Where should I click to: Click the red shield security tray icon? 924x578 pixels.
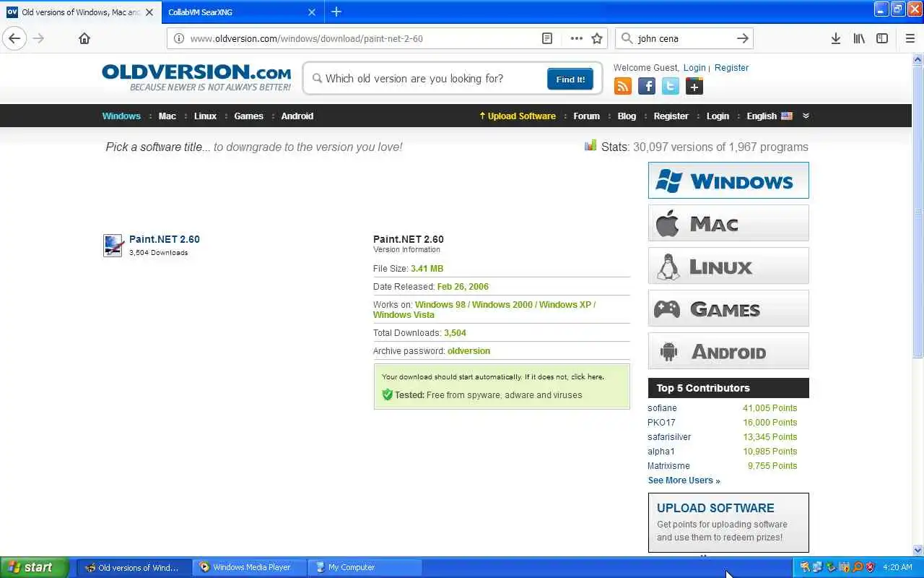point(870,567)
